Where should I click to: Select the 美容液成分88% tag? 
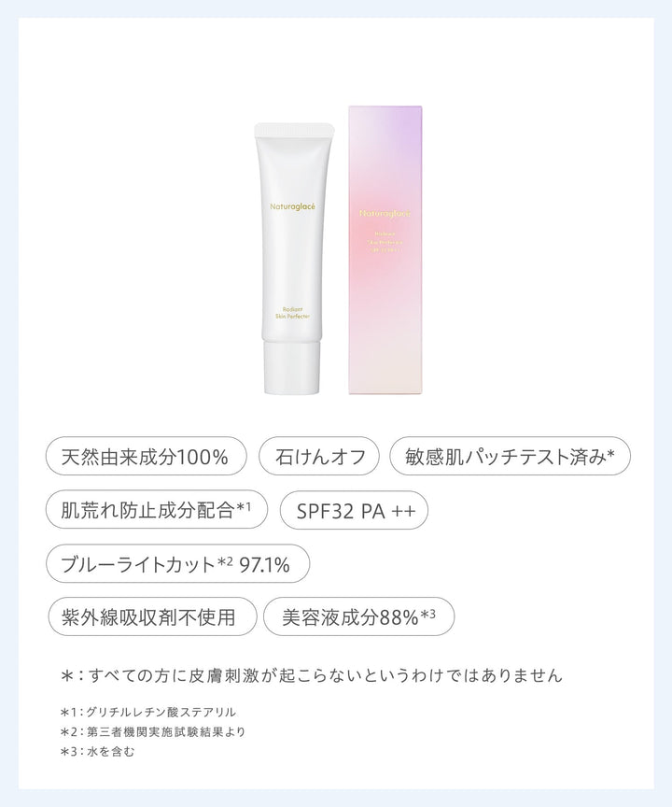[359, 616]
